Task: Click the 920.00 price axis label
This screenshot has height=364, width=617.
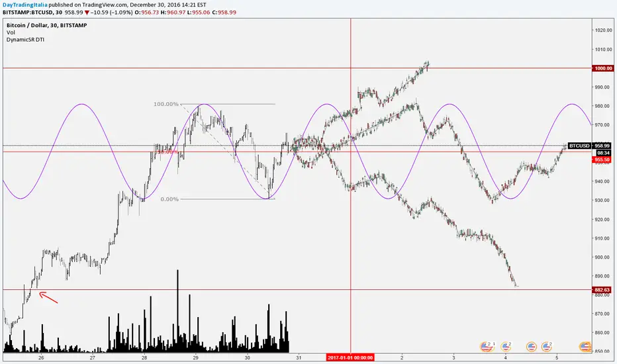Action: (604, 220)
